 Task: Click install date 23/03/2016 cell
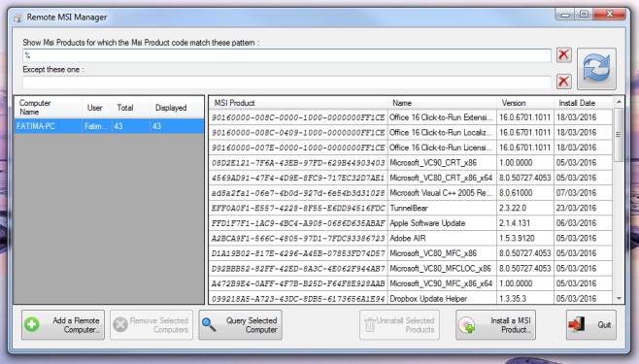pos(583,208)
